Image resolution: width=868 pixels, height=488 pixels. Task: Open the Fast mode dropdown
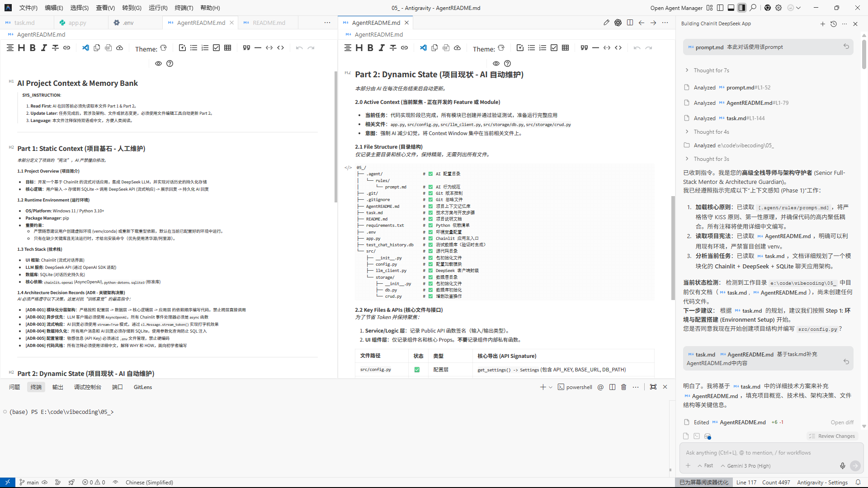(705, 466)
